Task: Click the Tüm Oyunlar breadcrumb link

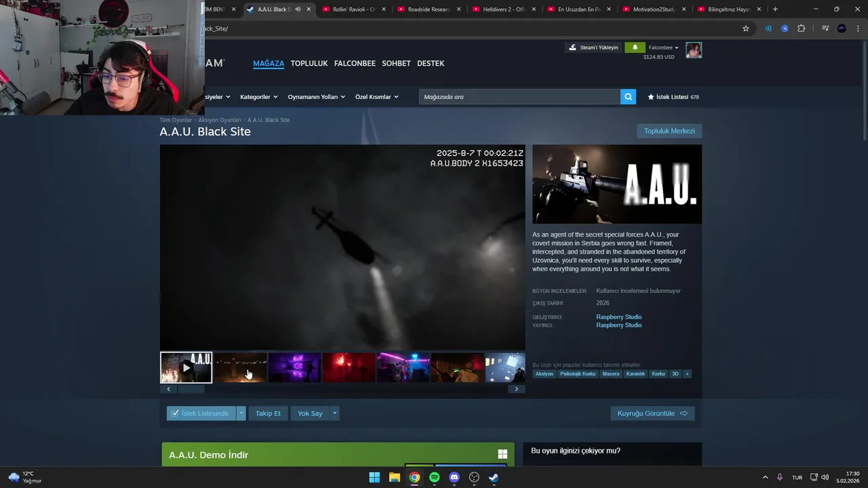Action: click(x=176, y=120)
